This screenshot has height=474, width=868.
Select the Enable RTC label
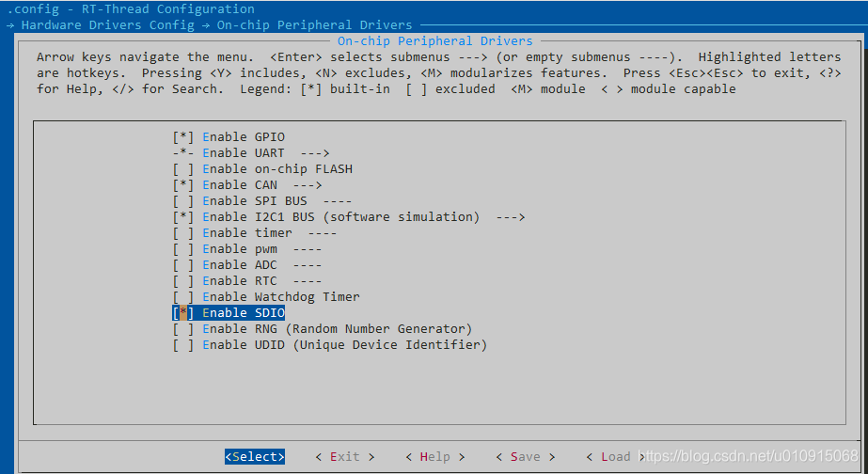tap(240, 281)
